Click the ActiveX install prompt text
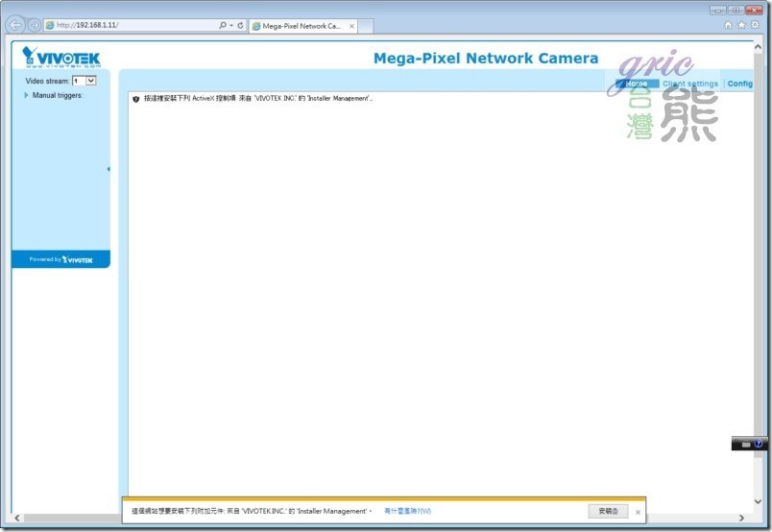Screen dimensions: 772x532 tap(258, 99)
